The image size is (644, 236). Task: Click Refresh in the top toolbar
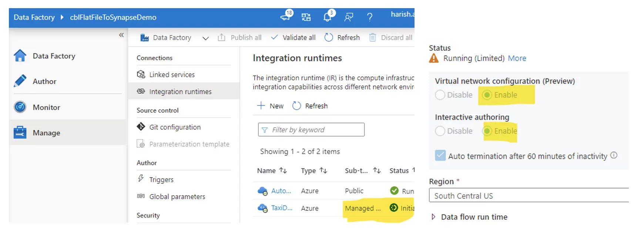(342, 37)
